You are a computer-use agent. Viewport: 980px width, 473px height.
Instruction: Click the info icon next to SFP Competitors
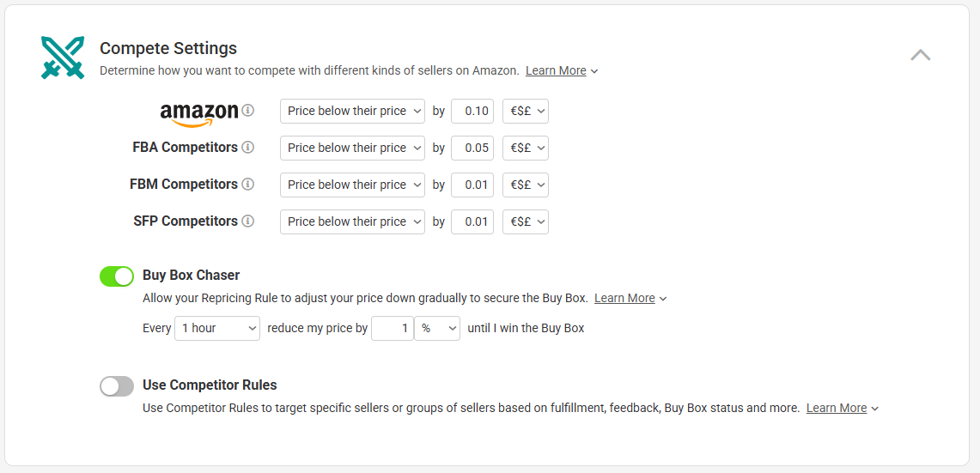click(x=248, y=221)
